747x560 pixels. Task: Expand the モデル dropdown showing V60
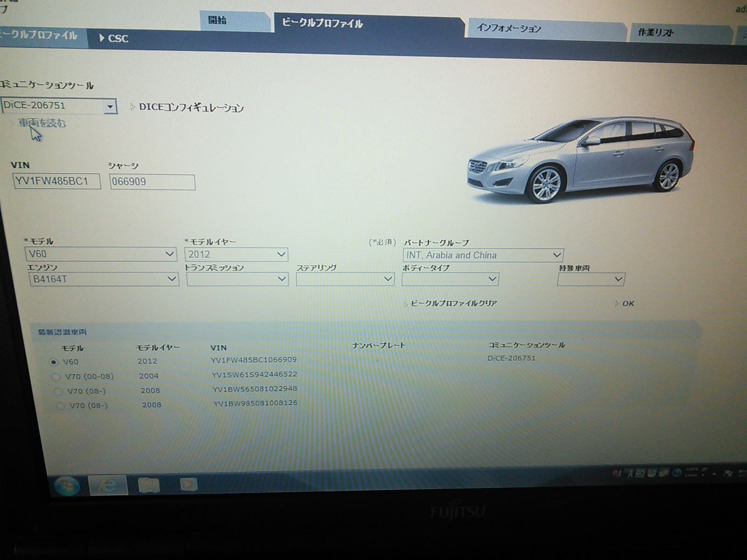(100, 254)
